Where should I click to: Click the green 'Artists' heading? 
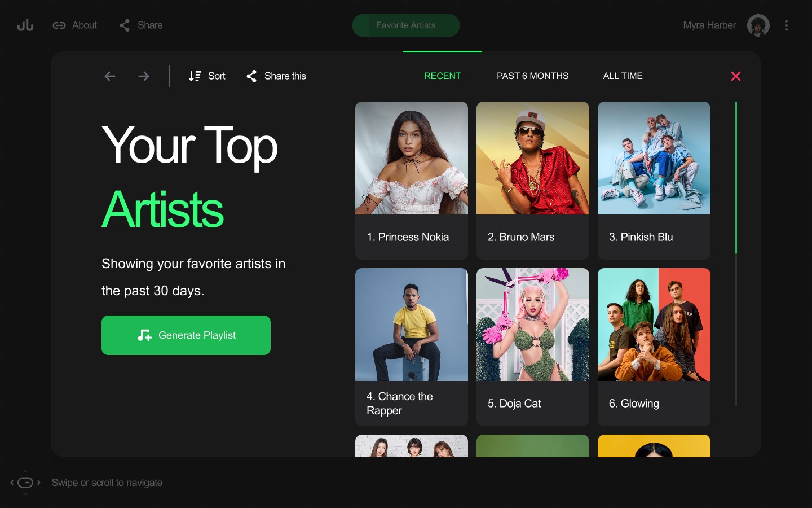pos(162,209)
